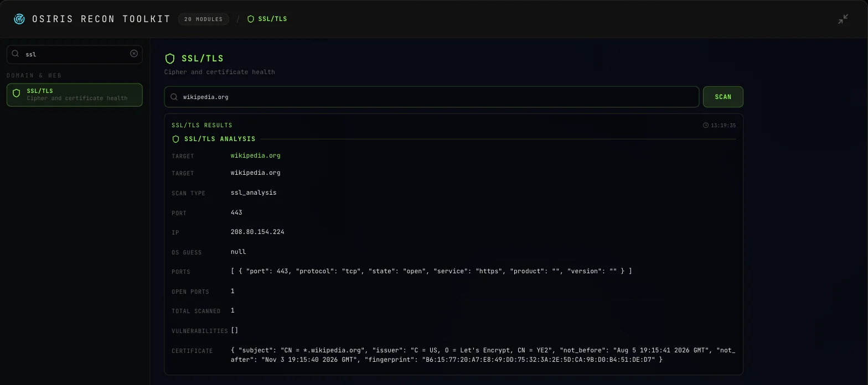The width and height of the screenshot is (868, 385).
Task: Select the IP address 208.80.154.224
Action: [x=257, y=232]
